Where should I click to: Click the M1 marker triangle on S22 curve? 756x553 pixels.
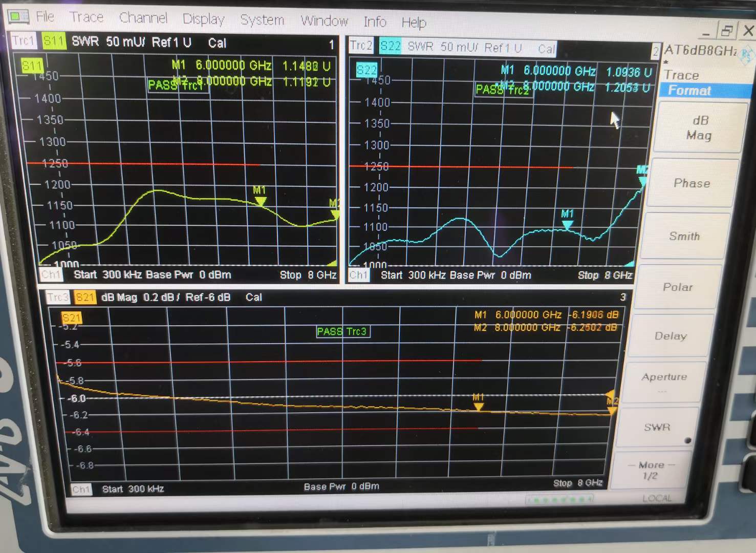[567, 224]
